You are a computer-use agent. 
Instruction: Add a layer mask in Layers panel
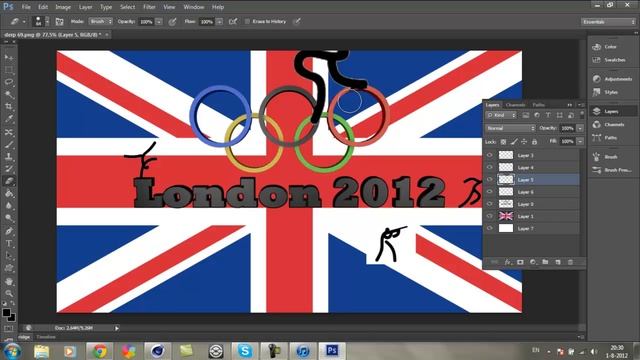click(520, 262)
